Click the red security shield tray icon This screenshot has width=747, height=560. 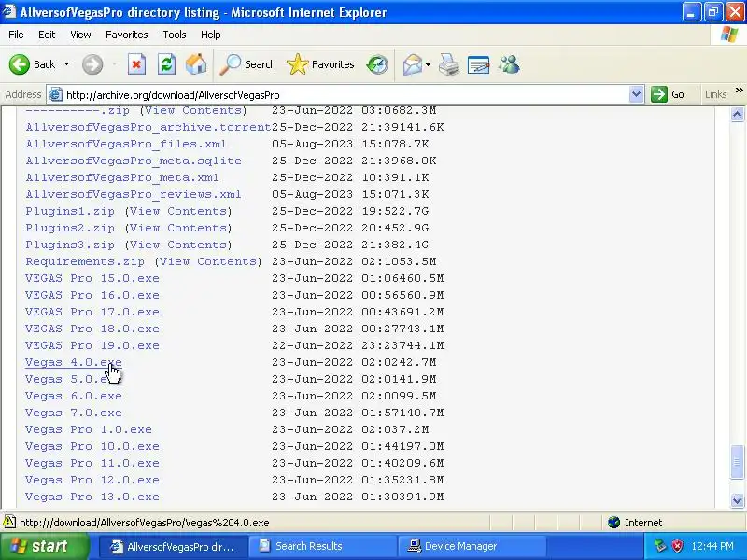677,546
